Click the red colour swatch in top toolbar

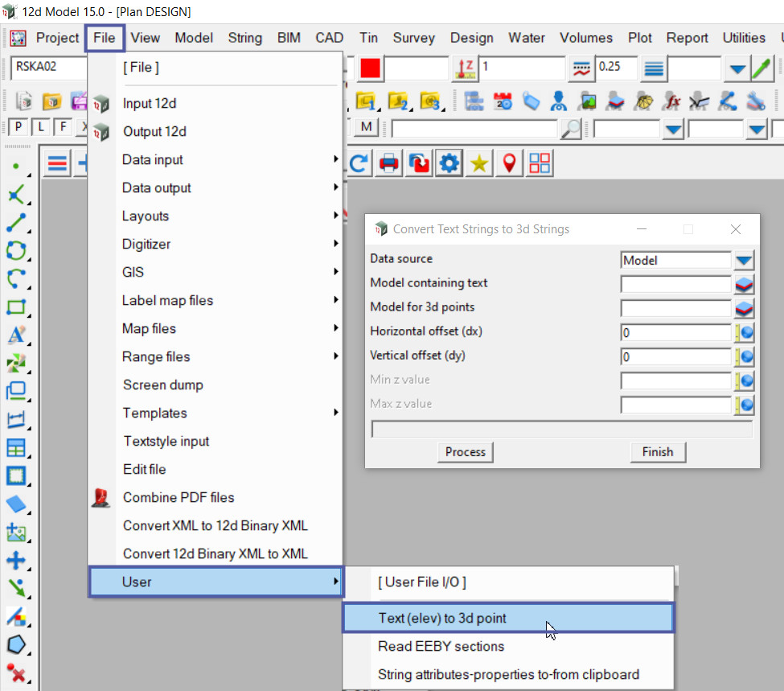click(370, 68)
